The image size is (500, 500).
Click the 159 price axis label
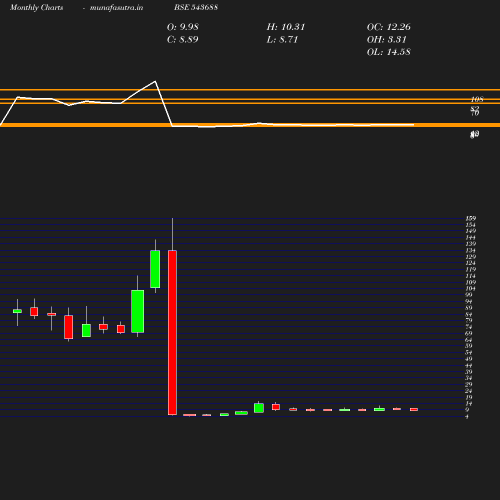471,218
